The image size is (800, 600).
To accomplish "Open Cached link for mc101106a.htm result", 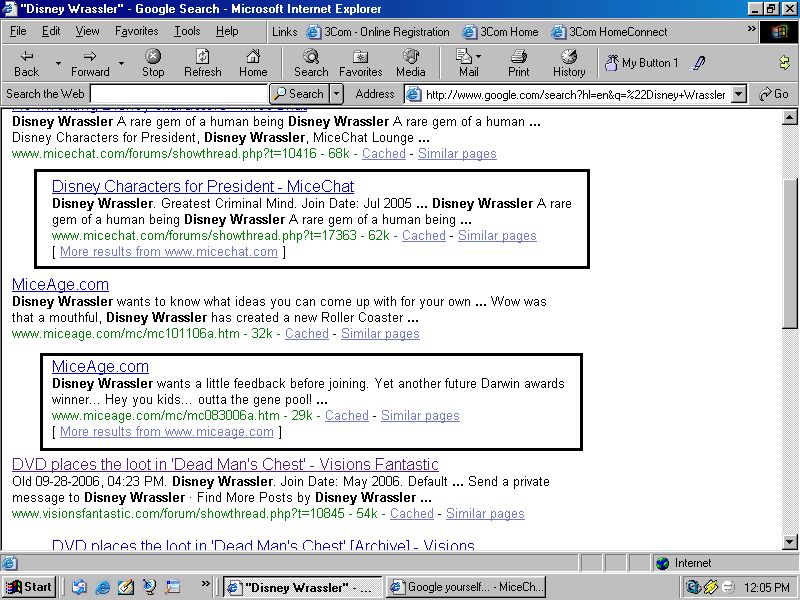I will (x=307, y=334).
